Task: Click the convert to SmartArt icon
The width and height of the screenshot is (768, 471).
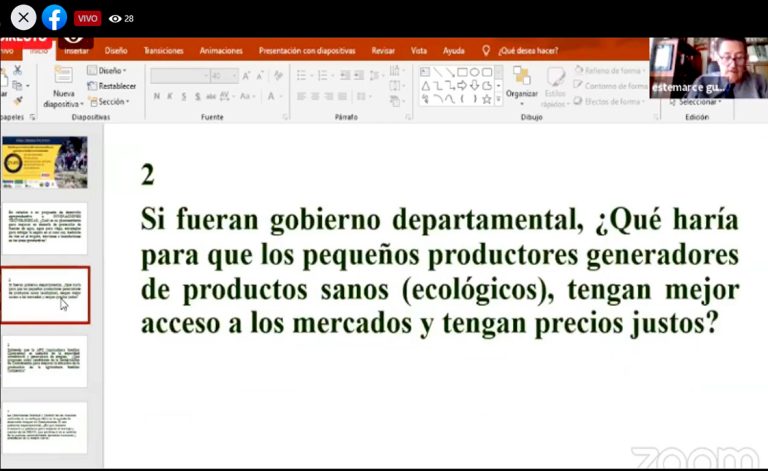Action: 395,101
